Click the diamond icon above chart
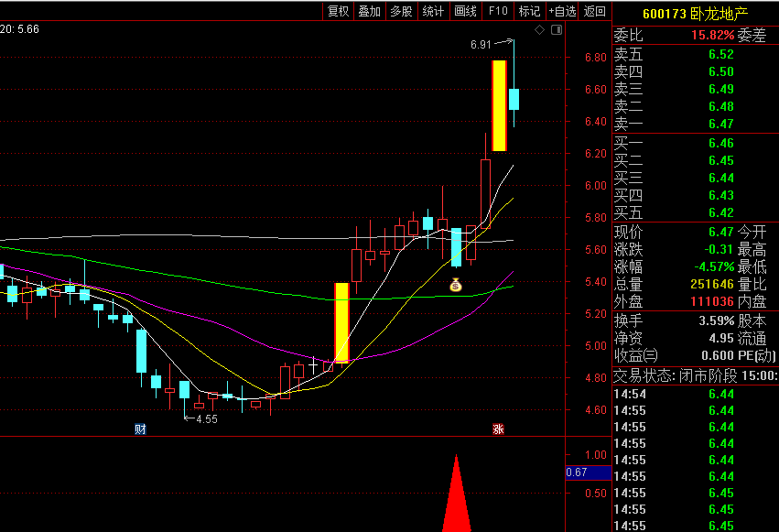The image size is (779, 532). tap(539, 30)
